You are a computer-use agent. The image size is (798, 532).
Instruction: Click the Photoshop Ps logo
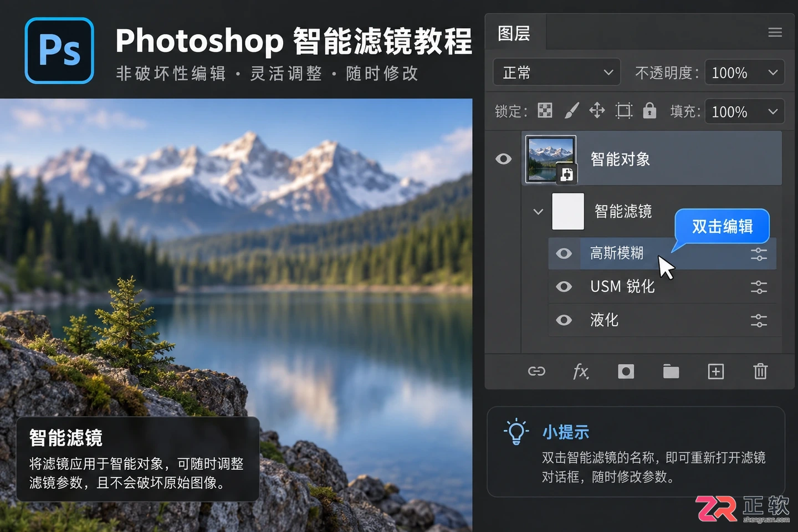[59, 50]
